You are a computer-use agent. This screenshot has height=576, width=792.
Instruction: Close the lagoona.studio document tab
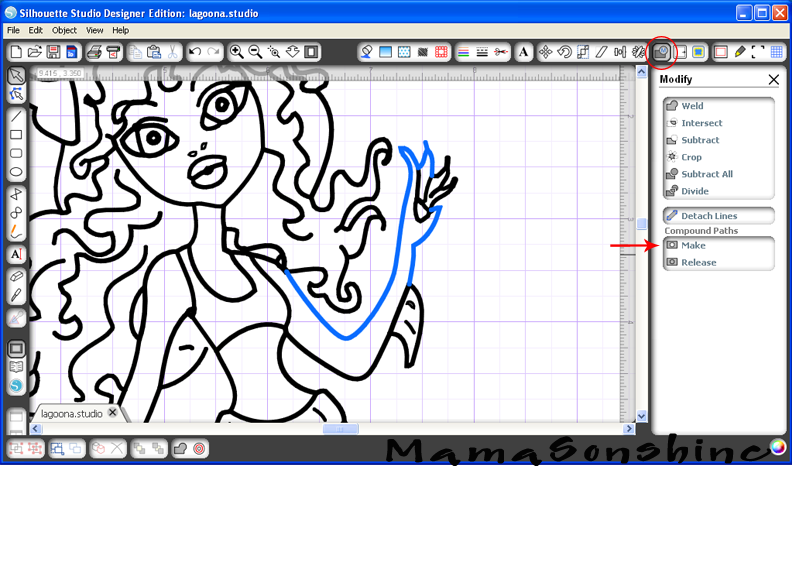coord(112,413)
